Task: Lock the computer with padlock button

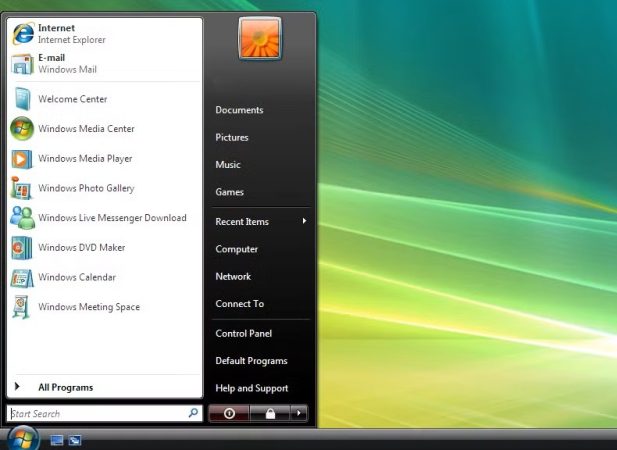Action: [270, 413]
